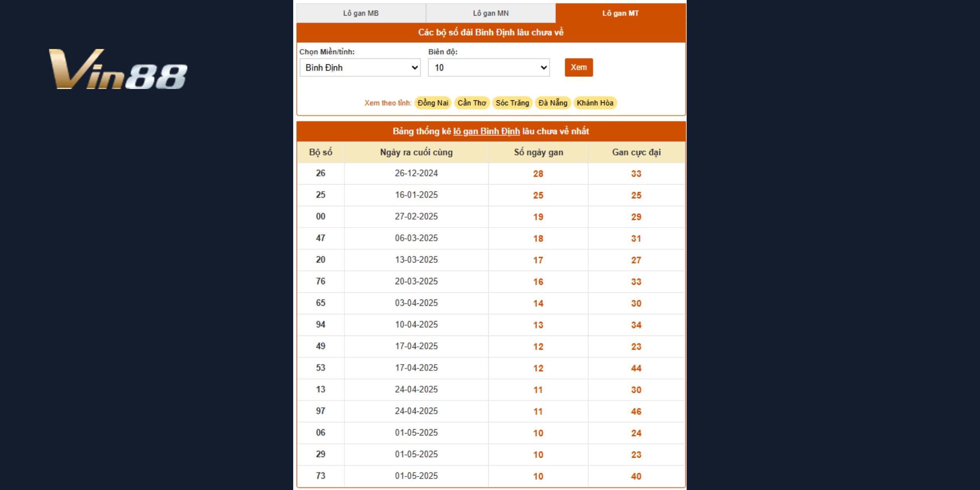980x490 pixels.
Task: Click gan cực đại value 34
Action: pyautogui.click(x=636, y=325)
